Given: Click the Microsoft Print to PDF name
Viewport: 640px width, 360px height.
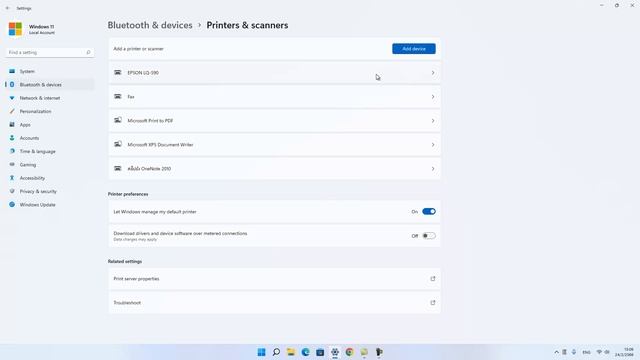Looking at the screenshot, I should point(150,121).
